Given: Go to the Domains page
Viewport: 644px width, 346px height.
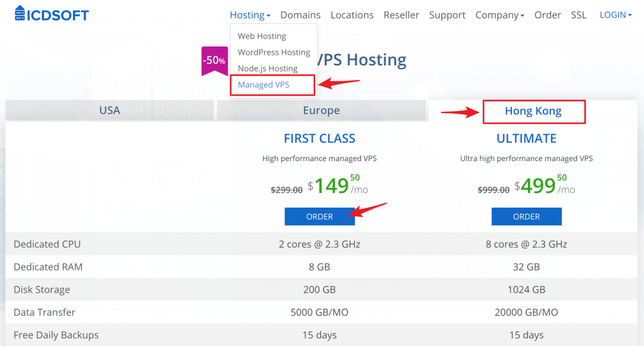Looking at the screenshot, I should tap(300, 15).
